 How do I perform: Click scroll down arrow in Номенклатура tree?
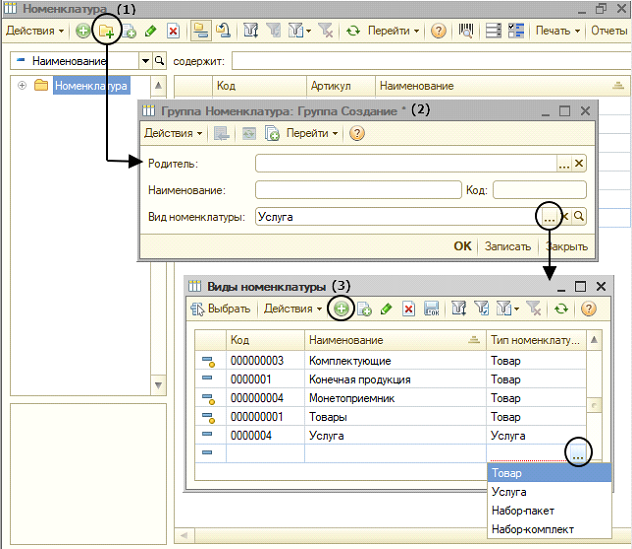point(158,385)
